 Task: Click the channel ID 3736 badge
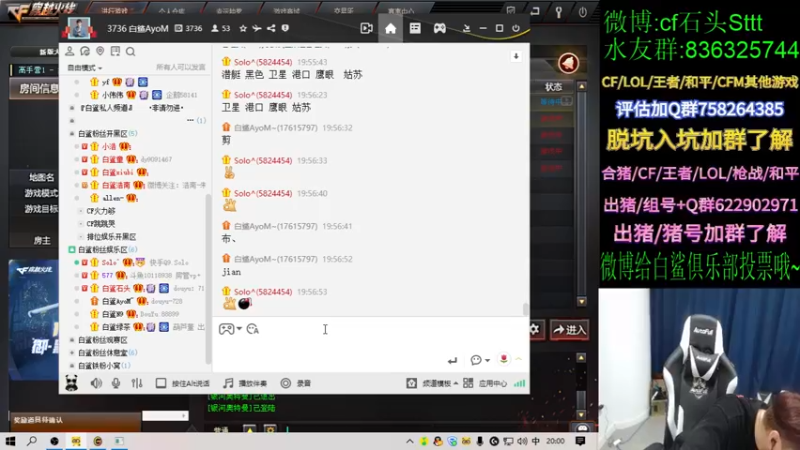188,29
